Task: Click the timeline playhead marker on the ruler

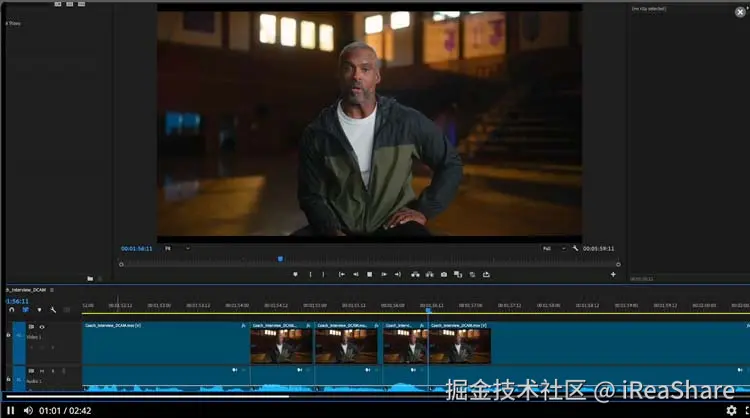Action: coord(428,310)
